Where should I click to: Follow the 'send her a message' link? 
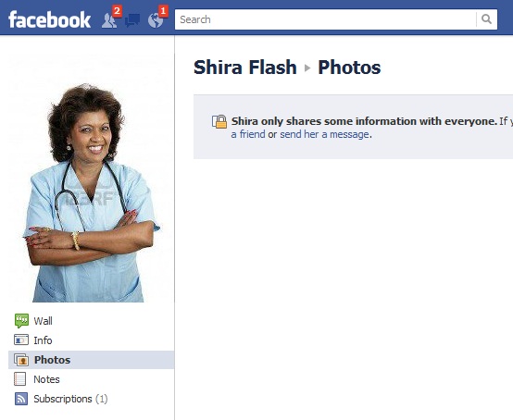(324, 134)
